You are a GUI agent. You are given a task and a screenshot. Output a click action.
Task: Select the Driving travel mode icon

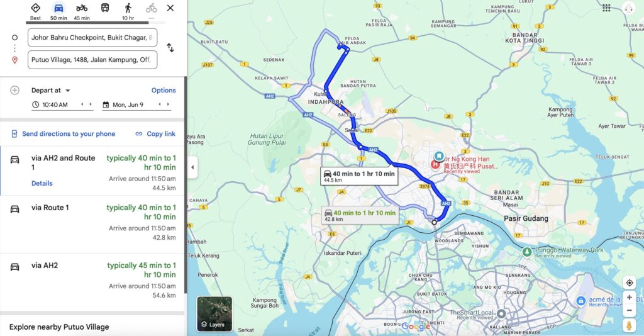(58, 8)
